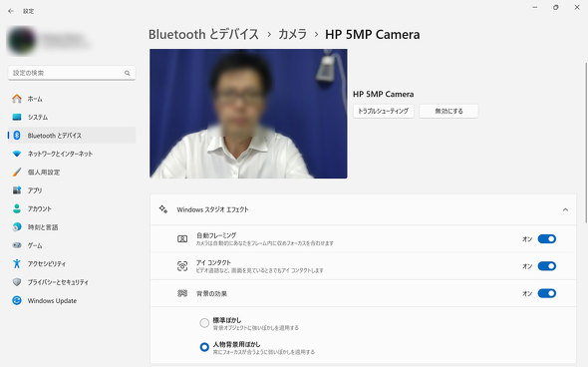Open 個人用設定 settings page

72,173
